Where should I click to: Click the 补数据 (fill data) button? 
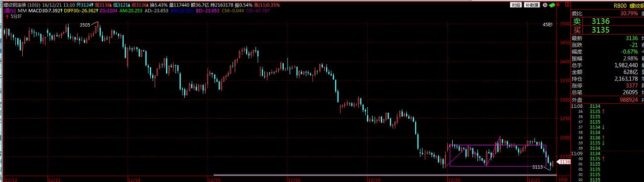click(531, 4)
